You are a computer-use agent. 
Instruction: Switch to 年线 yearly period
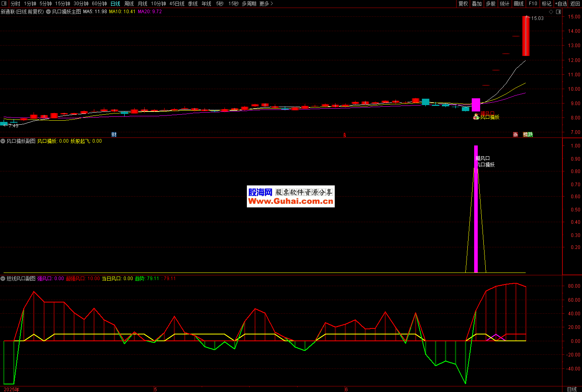point(207,4)
